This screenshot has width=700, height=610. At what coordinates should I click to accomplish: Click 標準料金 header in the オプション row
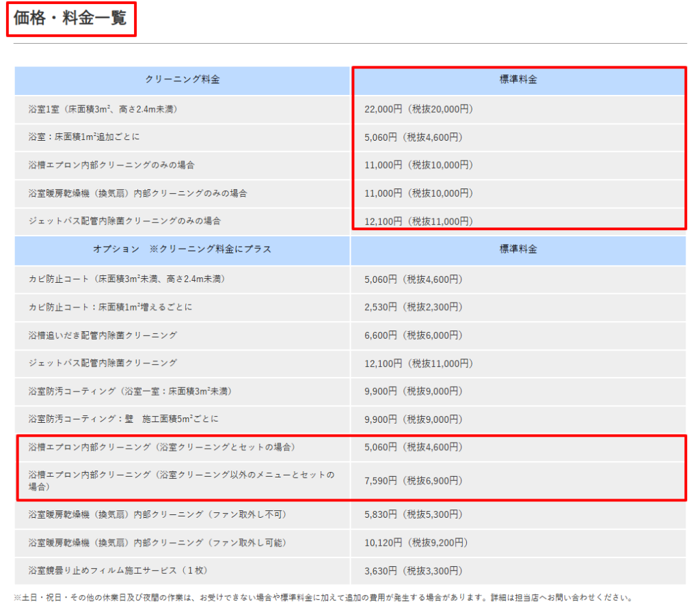[x=518, y=249]
